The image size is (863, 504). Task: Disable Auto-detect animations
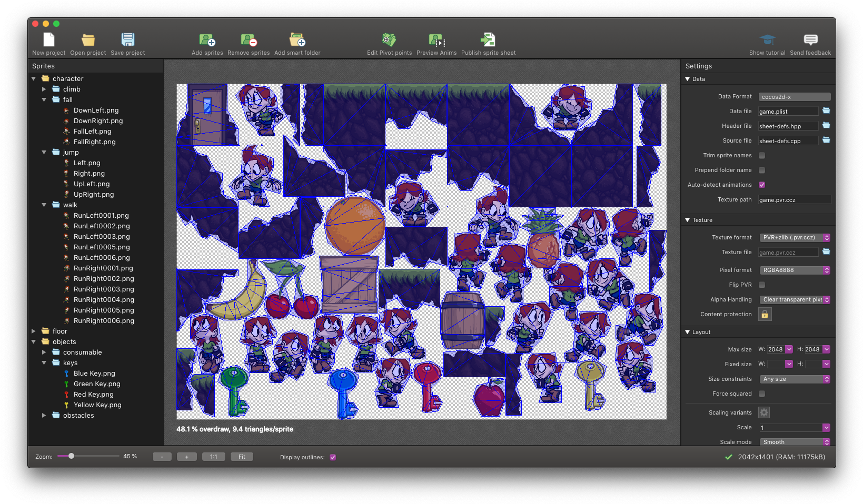pyautogui.click(x=761, y=185)
